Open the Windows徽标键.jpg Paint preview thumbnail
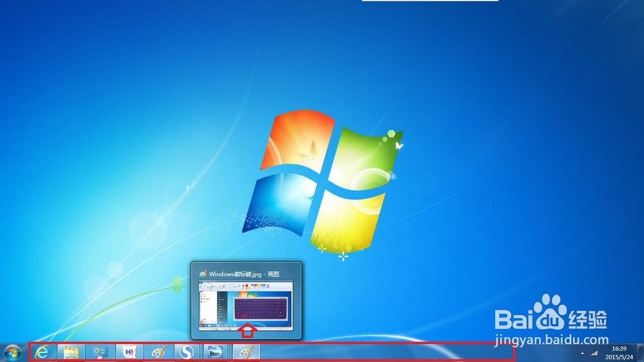The width and height of the screenshot is (644, 362). click(246, 305)
